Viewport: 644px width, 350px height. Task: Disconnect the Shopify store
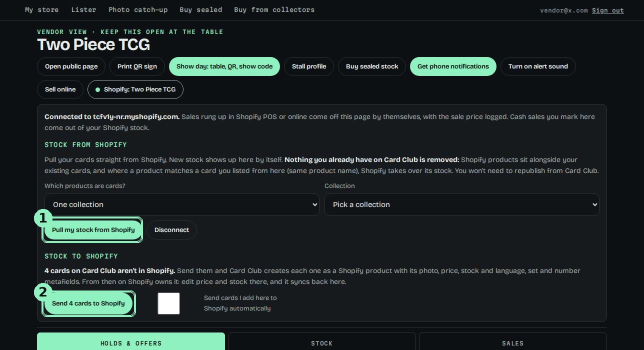tap(171, 230)
